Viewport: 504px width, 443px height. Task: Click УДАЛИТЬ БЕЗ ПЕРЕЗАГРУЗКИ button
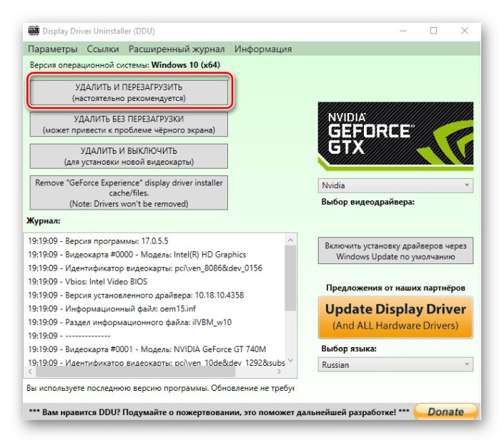click(129, 125)
